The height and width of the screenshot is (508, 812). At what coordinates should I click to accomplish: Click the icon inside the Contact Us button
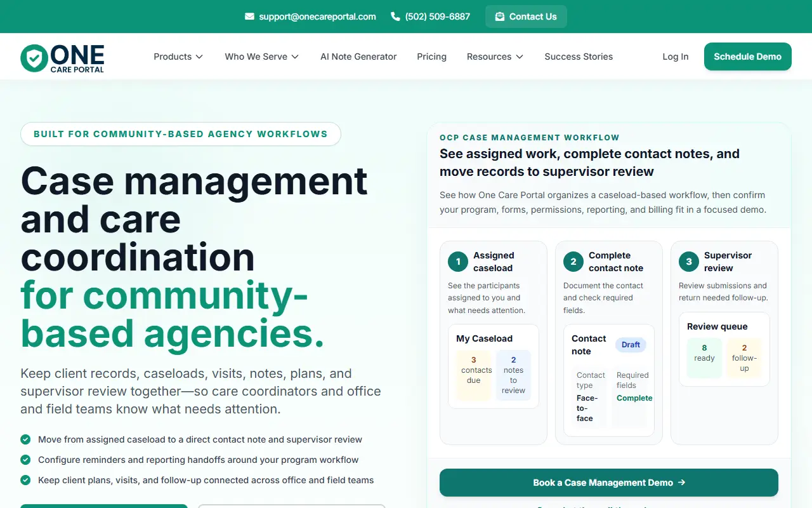coord(500,17)
